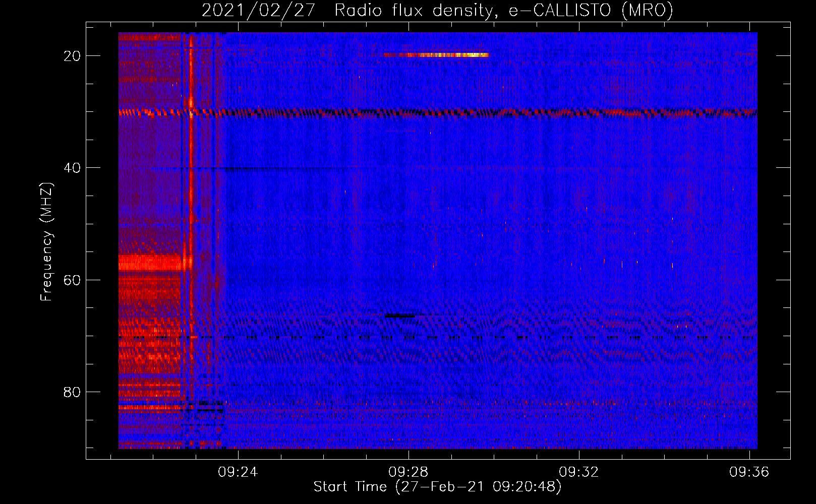Viewport: 816px width, 504px height.
Task: Click the "Start Time (27-Feb-21 09:20:48)" axis label
Action: [437, 487]
